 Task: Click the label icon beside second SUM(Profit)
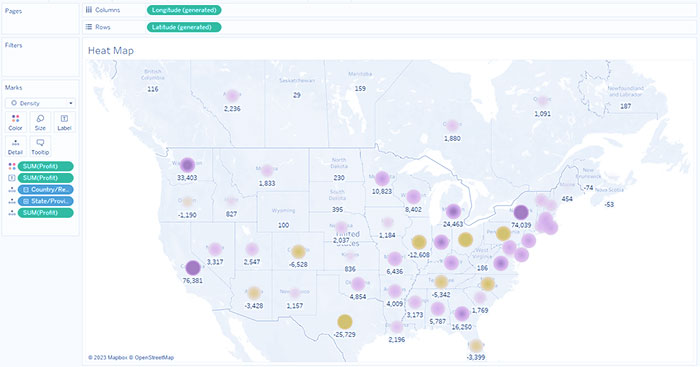pyautogui.click(x=12, y=178)
